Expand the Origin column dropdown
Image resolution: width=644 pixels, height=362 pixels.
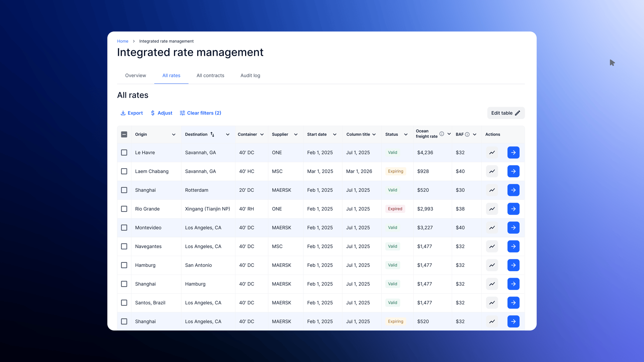pyautogui.click(x=174, y=135)
